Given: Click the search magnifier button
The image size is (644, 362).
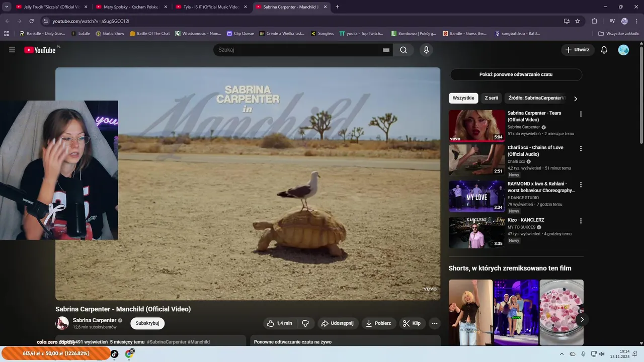Looking at the screenshot, I should pos(404,50).
